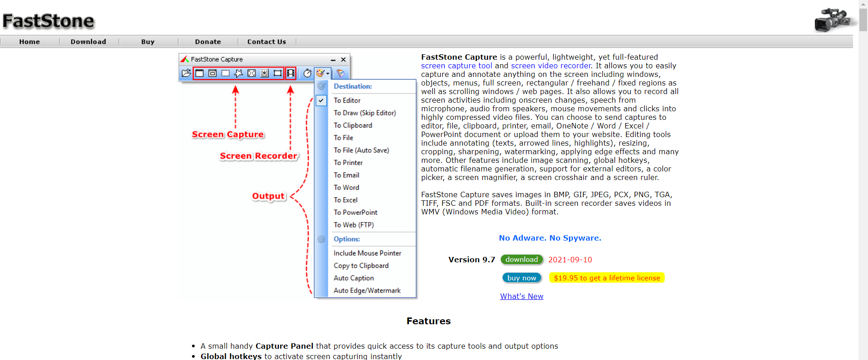This screenshot has width=868, height=360.
Task: Select the Capture Full Screen icon
Action: click(252, 73)
